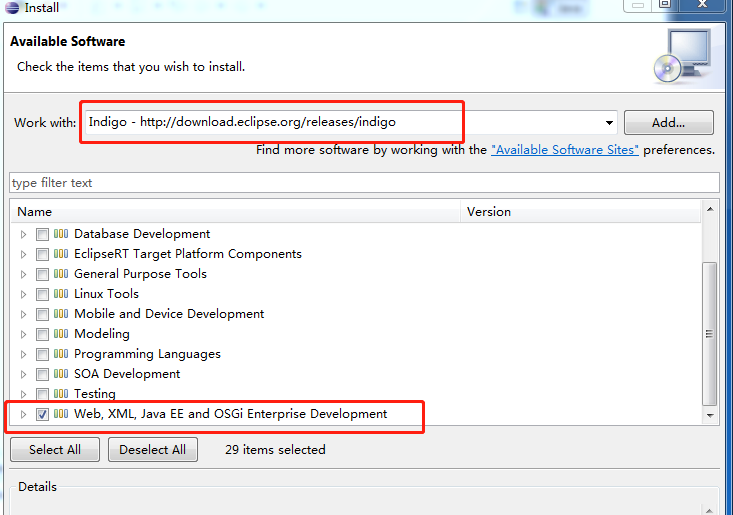Screen dimensions: 733x515
Task: Click the SOA Development category icon
Action: click(61, 374)
